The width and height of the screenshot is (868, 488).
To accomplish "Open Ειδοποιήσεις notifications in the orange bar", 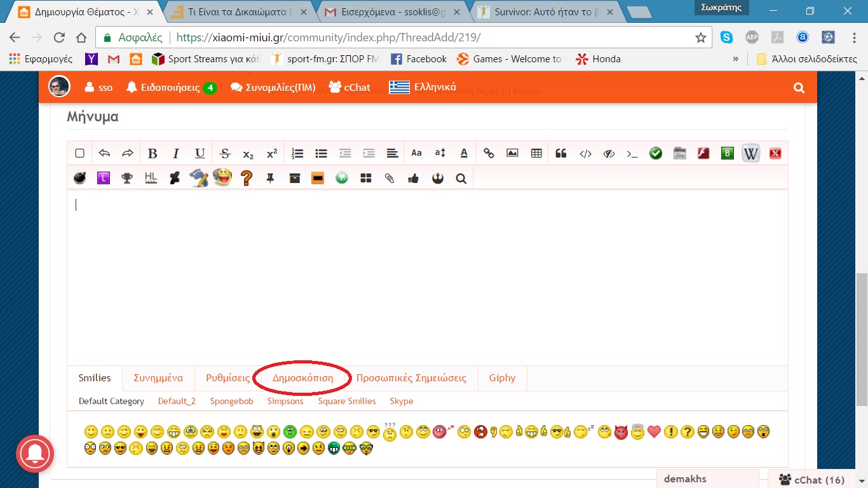I will point(171,88).
